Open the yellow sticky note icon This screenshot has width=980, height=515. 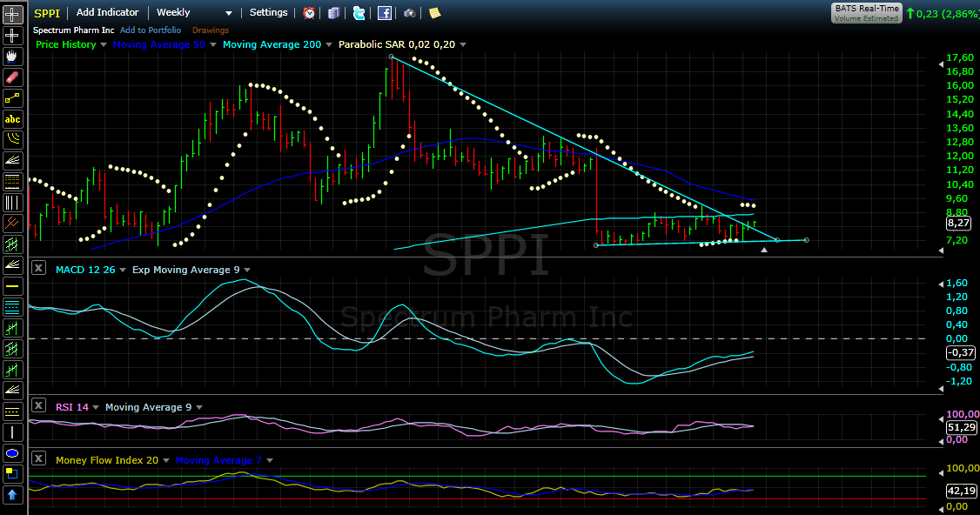[435, 13]
